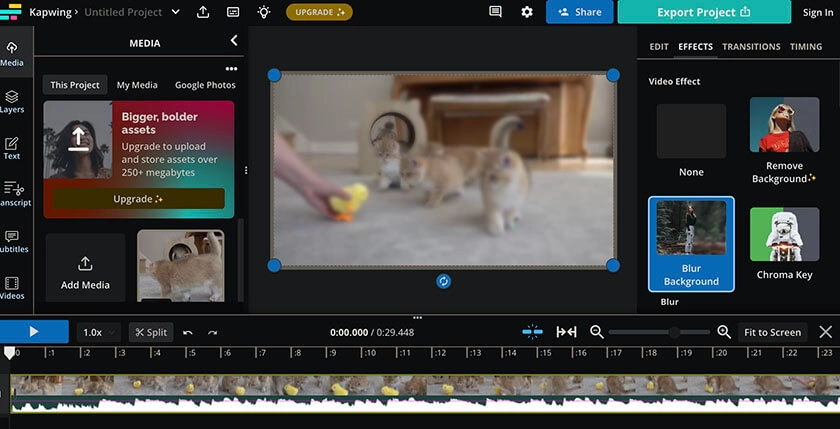Switch to the Transitions tab
This screenshot has width=840, height=429.
pos(751,47)
